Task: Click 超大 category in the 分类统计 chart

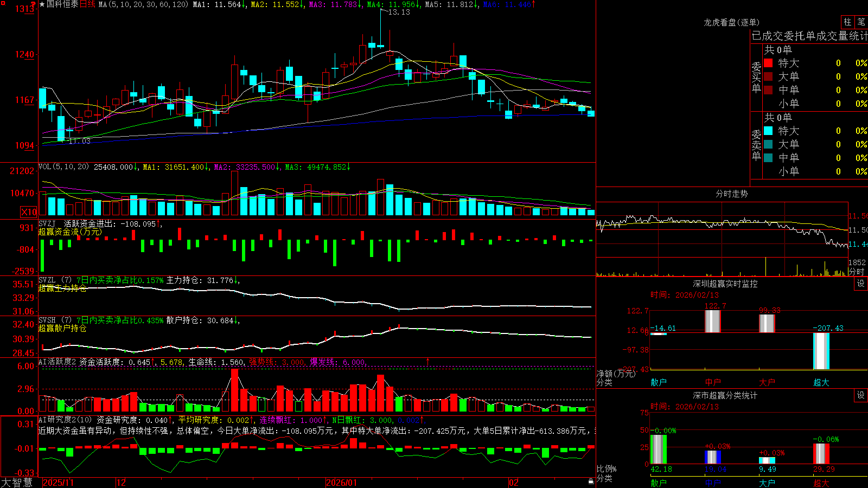Action: pos(821,483)
